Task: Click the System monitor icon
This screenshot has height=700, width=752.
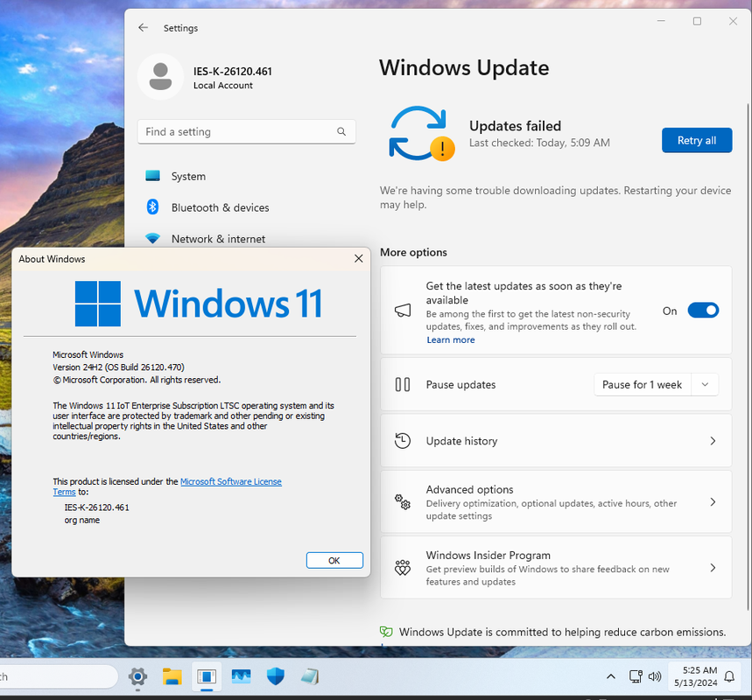Action: [x=152, y=176]
